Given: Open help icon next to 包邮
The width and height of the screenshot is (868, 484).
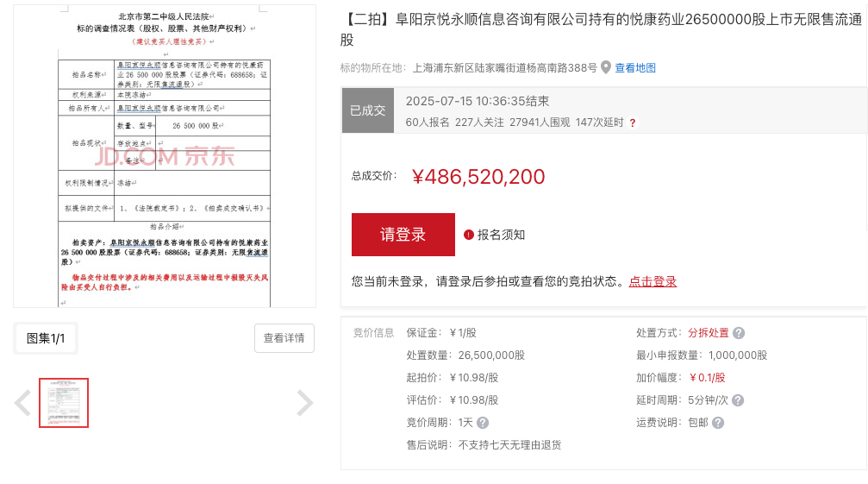Looking at the screenshot, I should point(718,423).
